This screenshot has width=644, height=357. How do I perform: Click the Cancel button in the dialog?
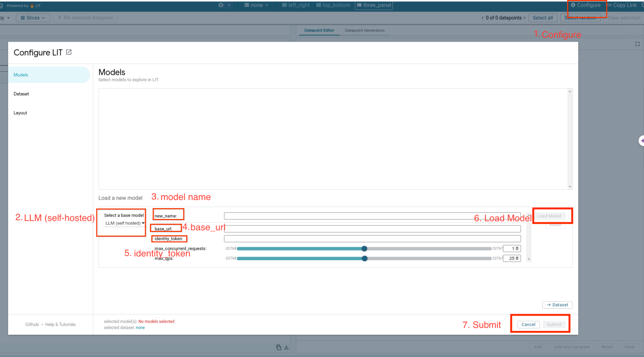pyautogui.click(x=528, y=324)
